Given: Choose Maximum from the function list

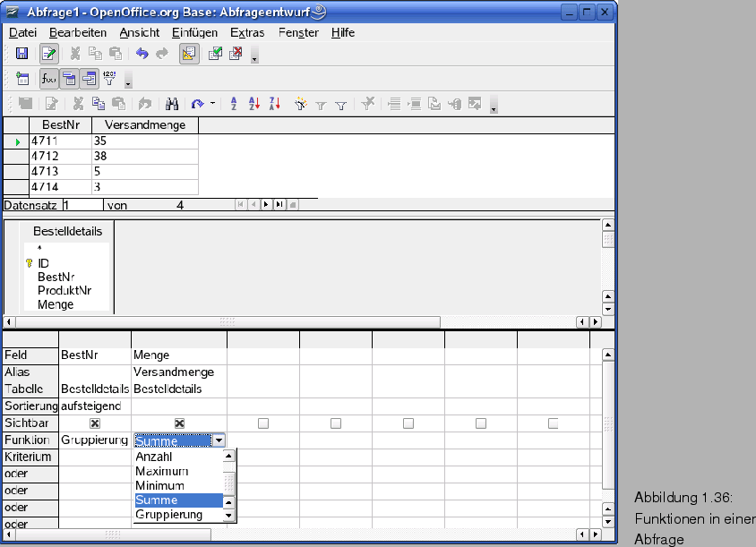Looking at the screenshot, I should 162,471.
